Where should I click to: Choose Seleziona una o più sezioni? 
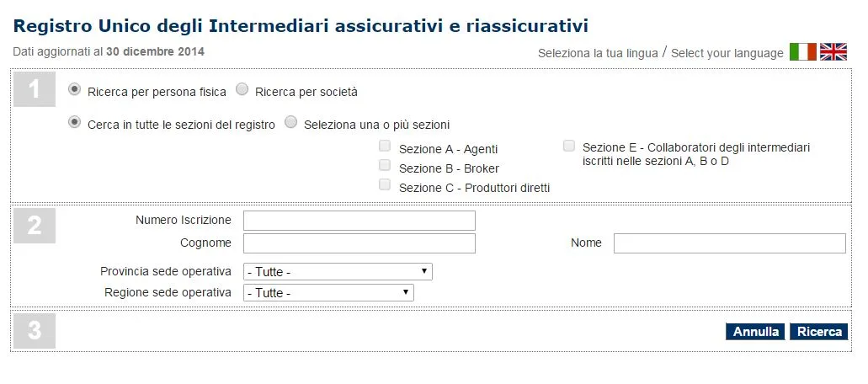[291, 123]
